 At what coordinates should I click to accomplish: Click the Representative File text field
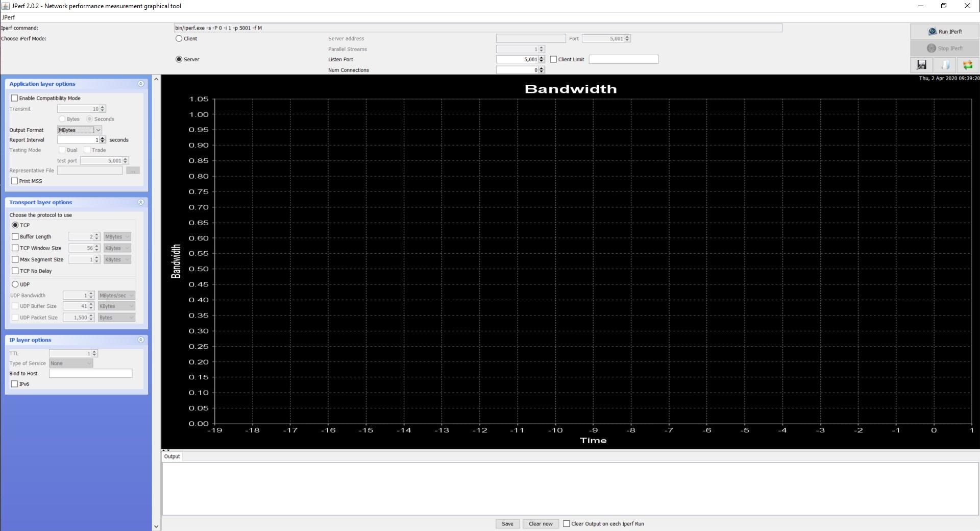point(90,171)
